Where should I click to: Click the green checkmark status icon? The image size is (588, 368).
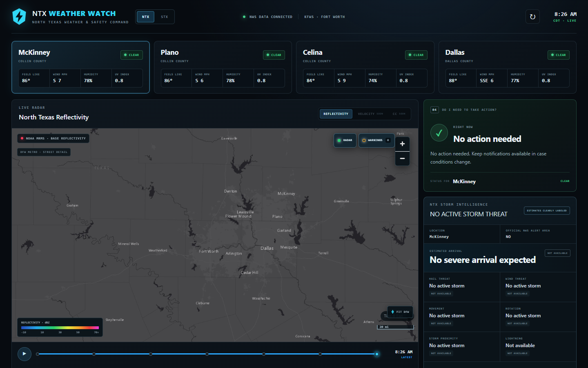(x=439, y=133)
